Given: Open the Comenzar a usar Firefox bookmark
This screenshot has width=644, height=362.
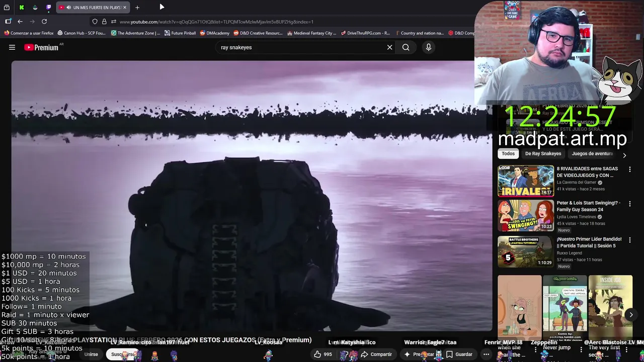Looking at the screenshot, I should click(x=29, y=33).
